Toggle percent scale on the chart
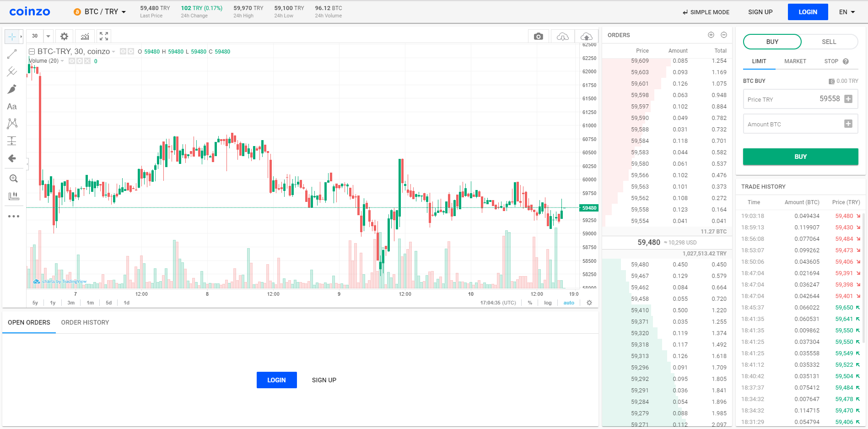Screen dimensions: 868x429 click(x=530, y=303)
